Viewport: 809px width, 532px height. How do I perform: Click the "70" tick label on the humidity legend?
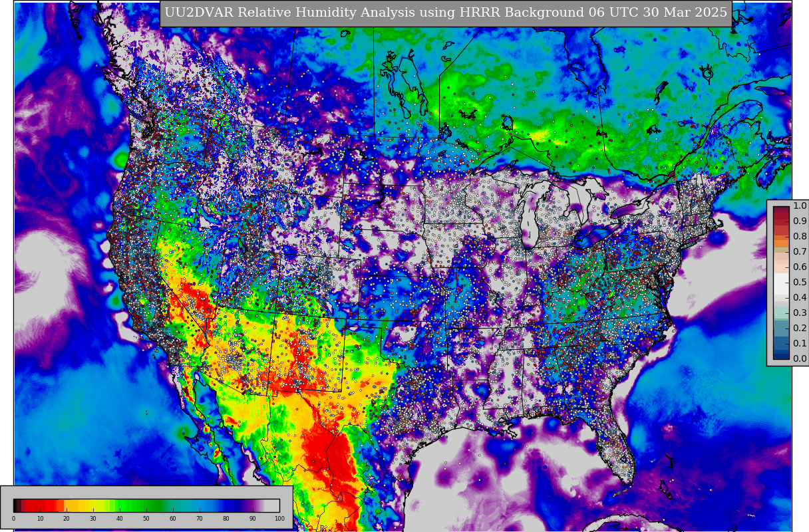click(200, 519)
